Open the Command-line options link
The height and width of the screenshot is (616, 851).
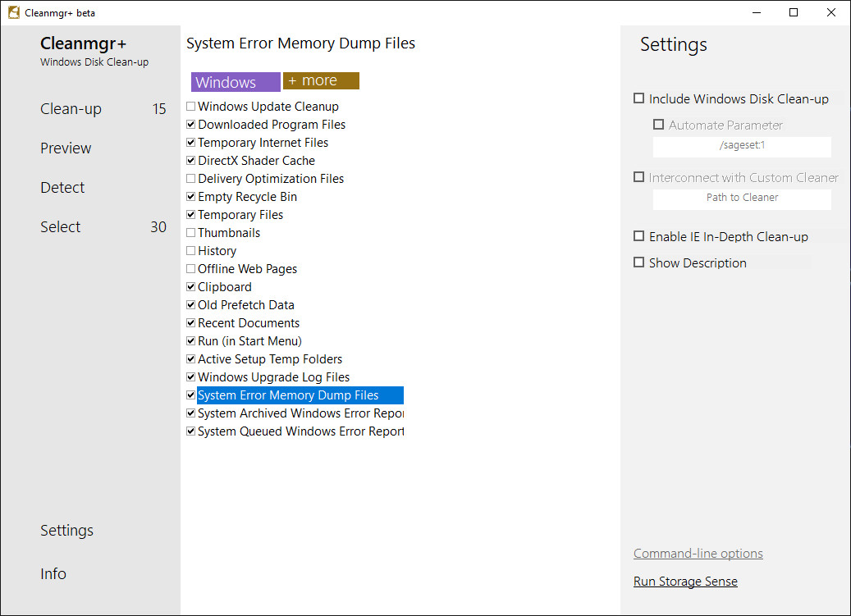698,554
